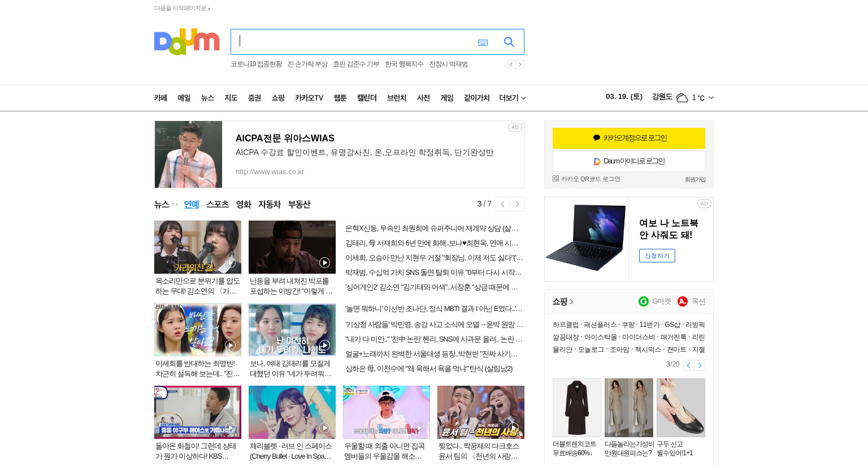Click trending keyword 전참시 박재범
The height and width of the screenshot is (466, 868).
448,64
